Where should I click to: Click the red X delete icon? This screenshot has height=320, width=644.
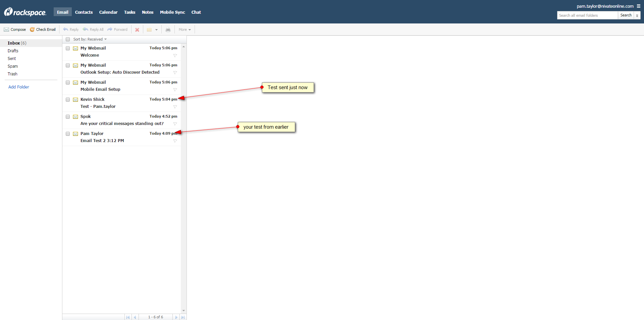point(137,30)
